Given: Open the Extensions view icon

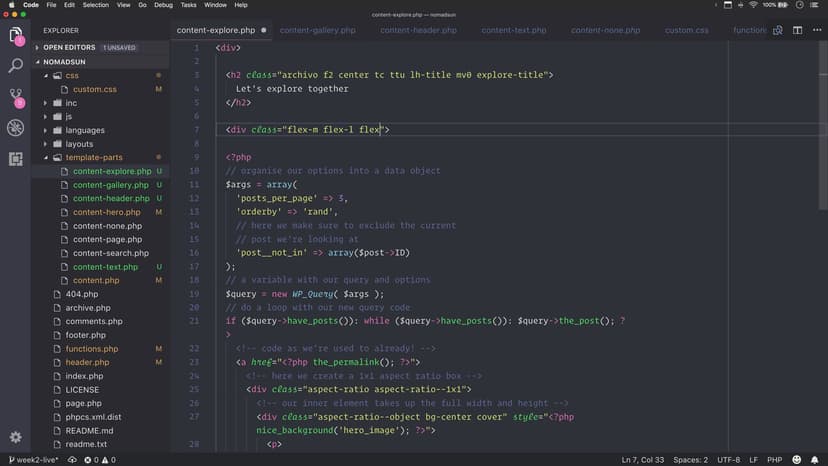Looking at the screenshot, I should [x=15, y=159].
